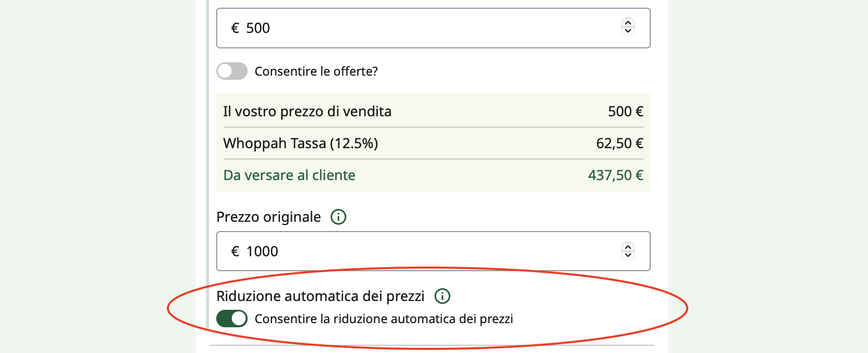The image size is (868, 353).
Task: Click the euro symbol in the 1000 field
Action: [x=235, y=251]
